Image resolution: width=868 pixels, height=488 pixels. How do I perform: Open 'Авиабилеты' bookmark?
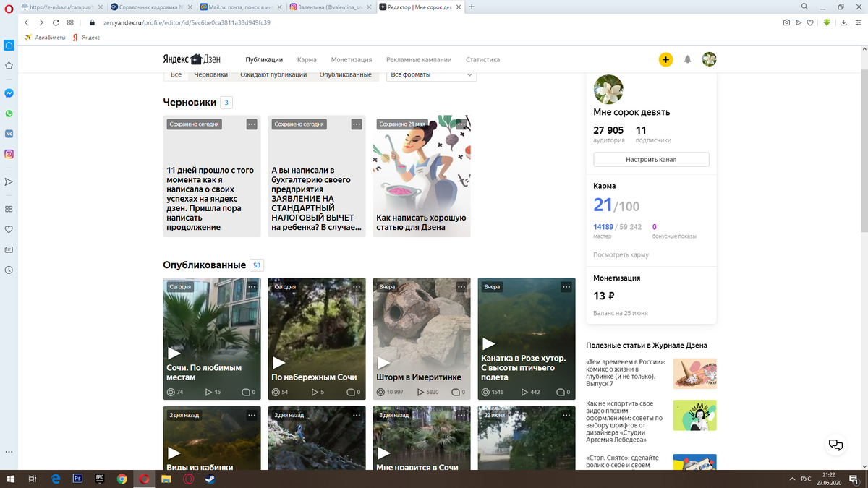point(43,37)
